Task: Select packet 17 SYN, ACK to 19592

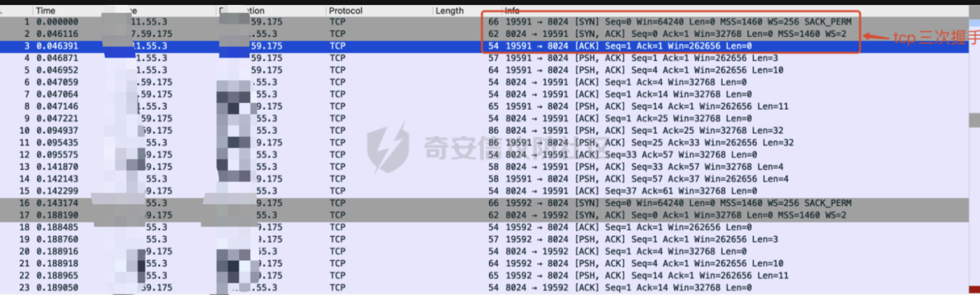Action: 617,215
